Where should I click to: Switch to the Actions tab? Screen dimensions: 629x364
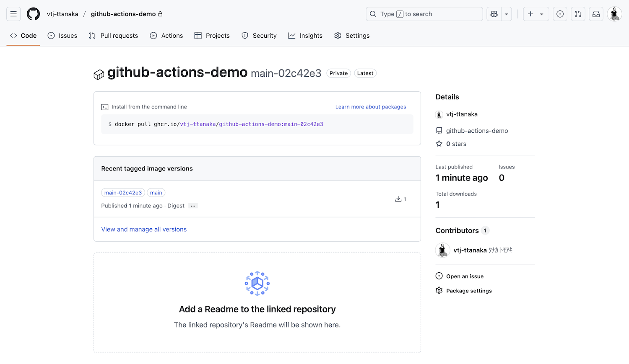[x=166, y=36]
